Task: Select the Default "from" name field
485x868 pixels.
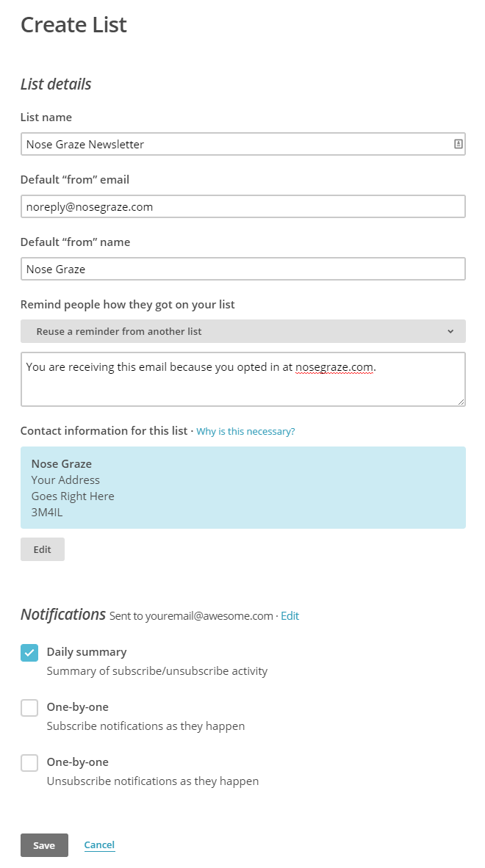Action: pyautogui.click(x=242, y=270)
